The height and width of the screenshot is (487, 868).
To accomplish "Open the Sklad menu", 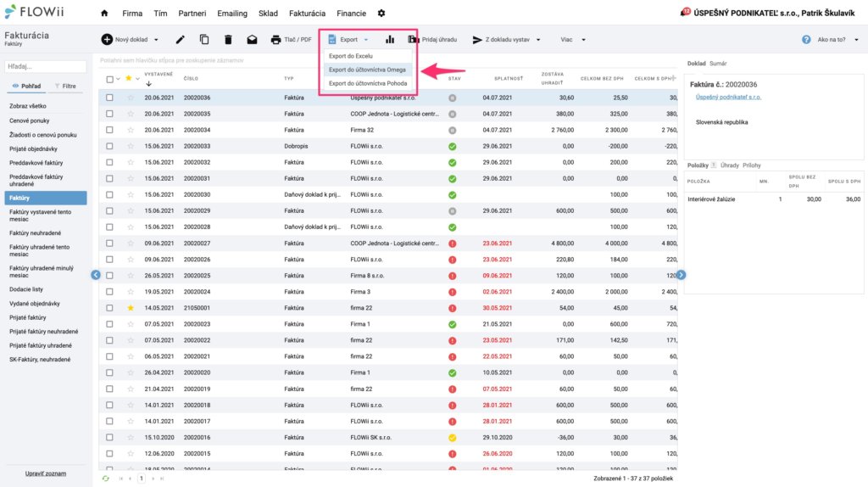I will pyautogui.click(x=268, y=14).
